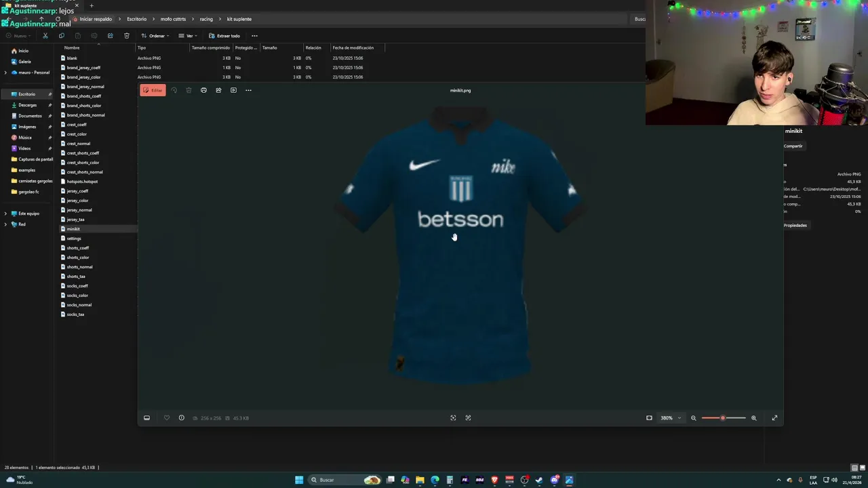The height and width of the screenshot is (488, 868).
Task: Click the zoom out magnifier icon
Action: click(693, 418)
